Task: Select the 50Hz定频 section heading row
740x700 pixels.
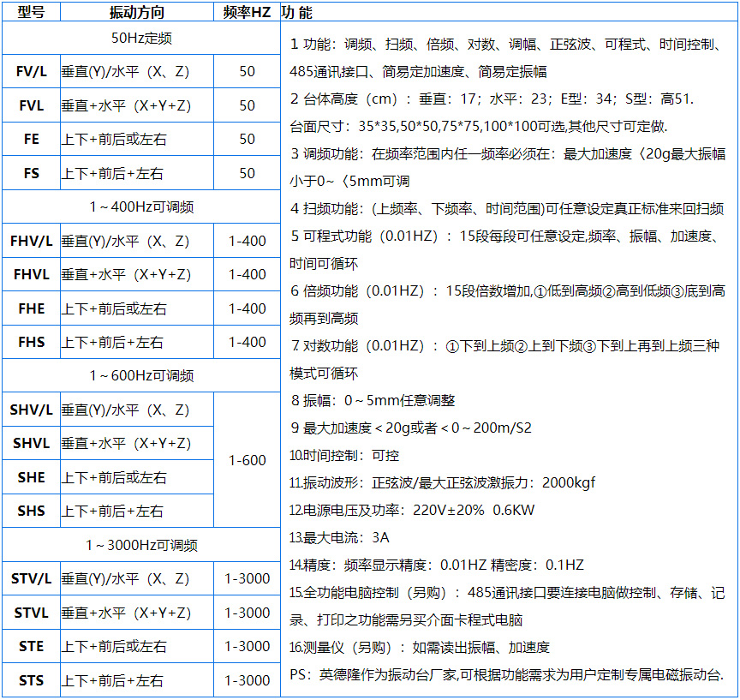Action: pos(141,39)
